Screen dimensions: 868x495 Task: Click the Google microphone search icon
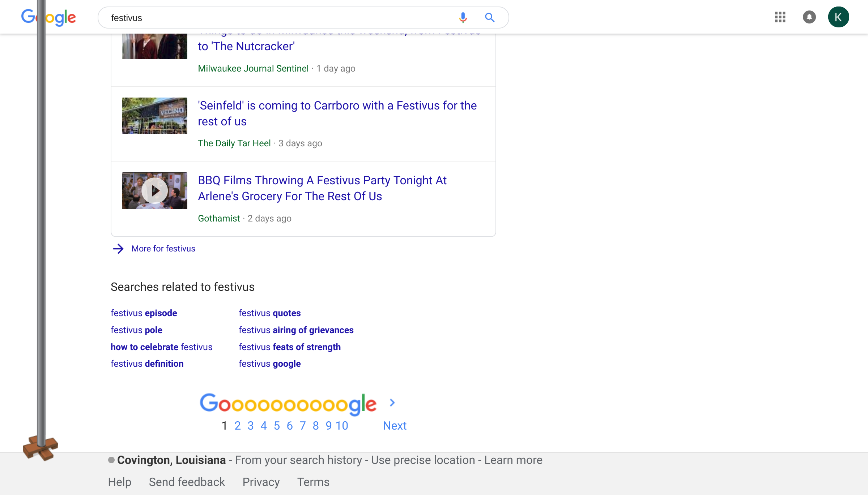pos(463,17)
